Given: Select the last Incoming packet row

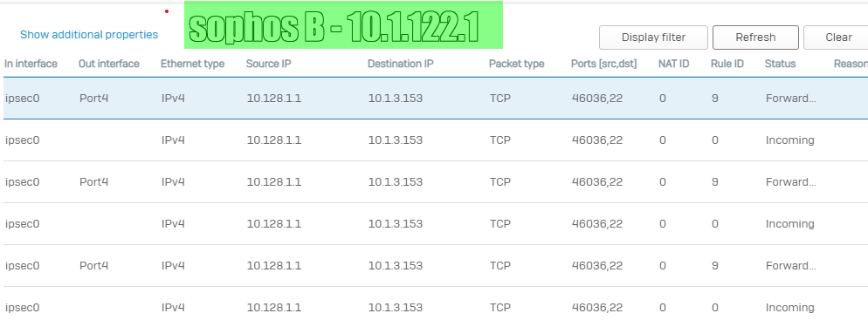Looking at the screenshot, I should (436, 307).
